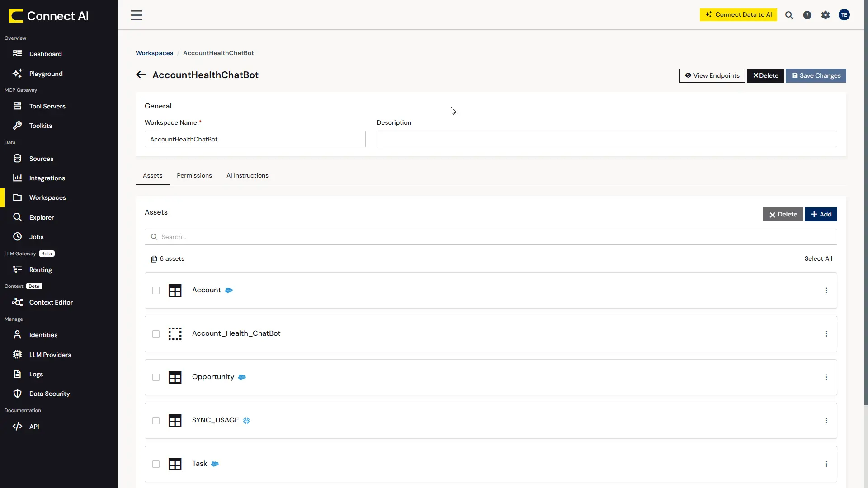Click the Add asset button
The height and width of the screenshot is (488, 868).
(x=821, y=214)
